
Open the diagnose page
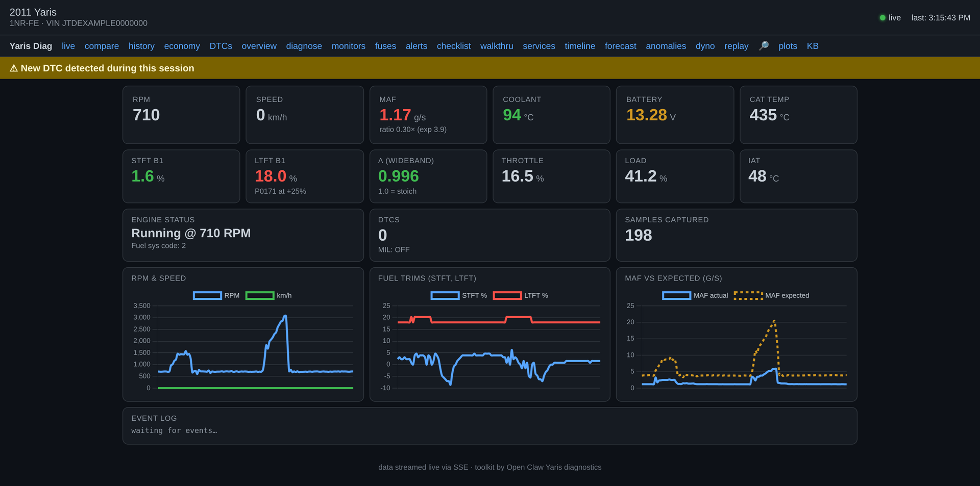(304, 46)
